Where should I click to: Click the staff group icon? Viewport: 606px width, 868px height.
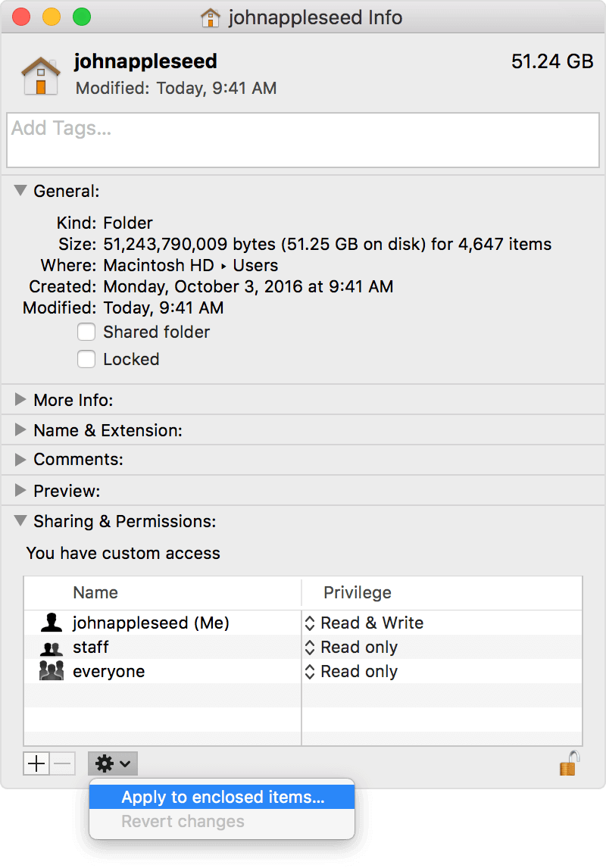click(48, 647)
